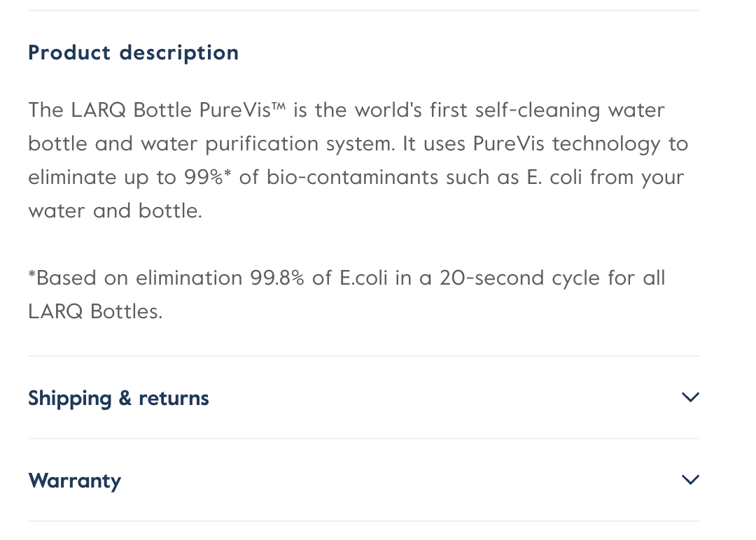Expand the Warranty chevron arrow
756x540 pixels.
click(690, 480)
